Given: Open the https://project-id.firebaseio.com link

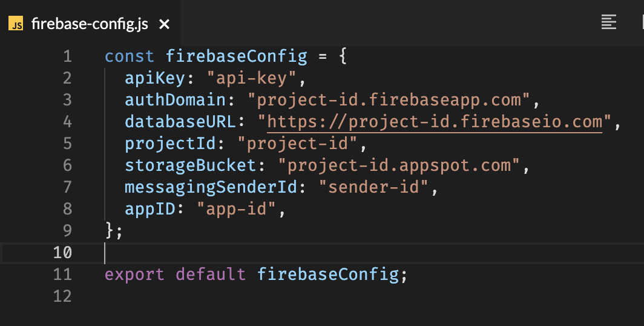Looking at the screenshot, I should tap(435, 122).
